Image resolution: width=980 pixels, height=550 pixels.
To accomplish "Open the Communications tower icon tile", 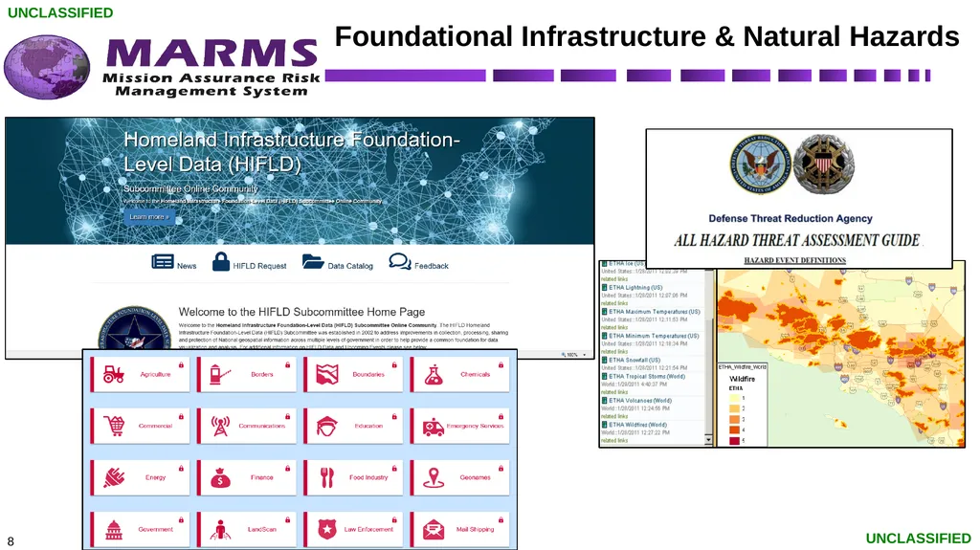I will click(246, 426).
